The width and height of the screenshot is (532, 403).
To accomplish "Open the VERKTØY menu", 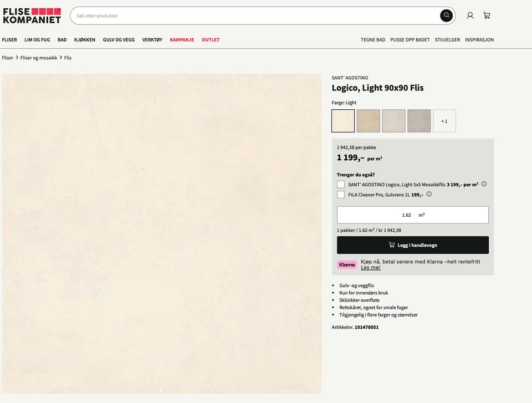I will [x=152, y=40].
